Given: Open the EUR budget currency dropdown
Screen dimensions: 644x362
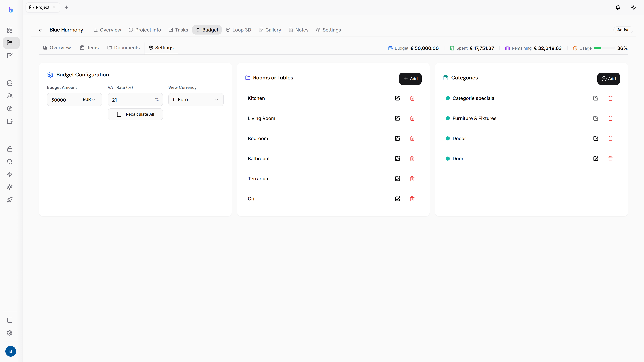Looking at the screenshot, I should [x=89, y=99].
